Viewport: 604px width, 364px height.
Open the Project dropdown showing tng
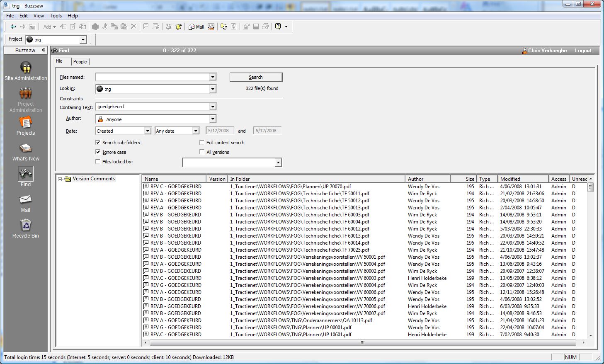[83, 40]
